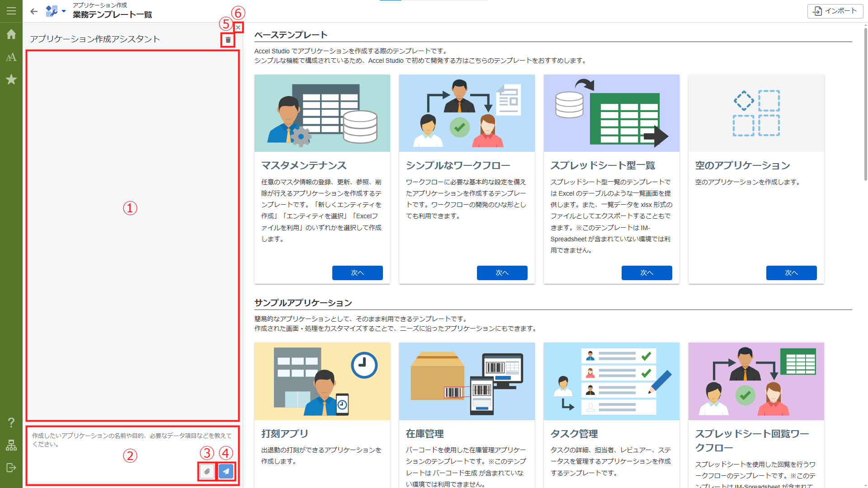Click the trash icon to clear chat
Image resolution: width=868 pixels, height=488 pixels.
pyautogui.click(x=228, y=40)
